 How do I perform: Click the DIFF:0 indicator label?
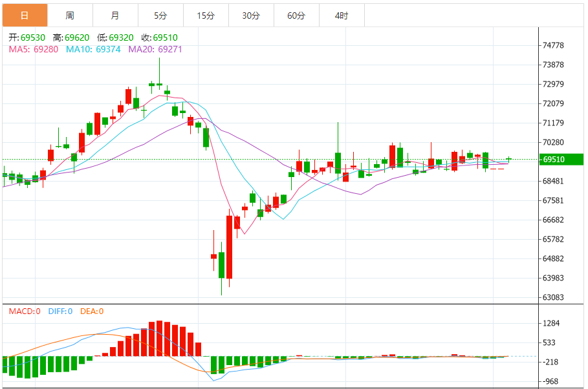point(60,311)
